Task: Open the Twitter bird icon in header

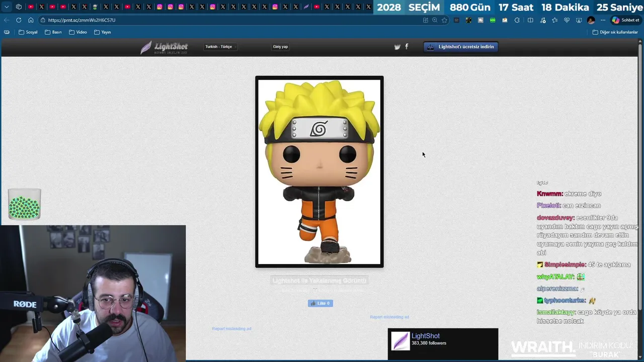Action: coord(397,47)
